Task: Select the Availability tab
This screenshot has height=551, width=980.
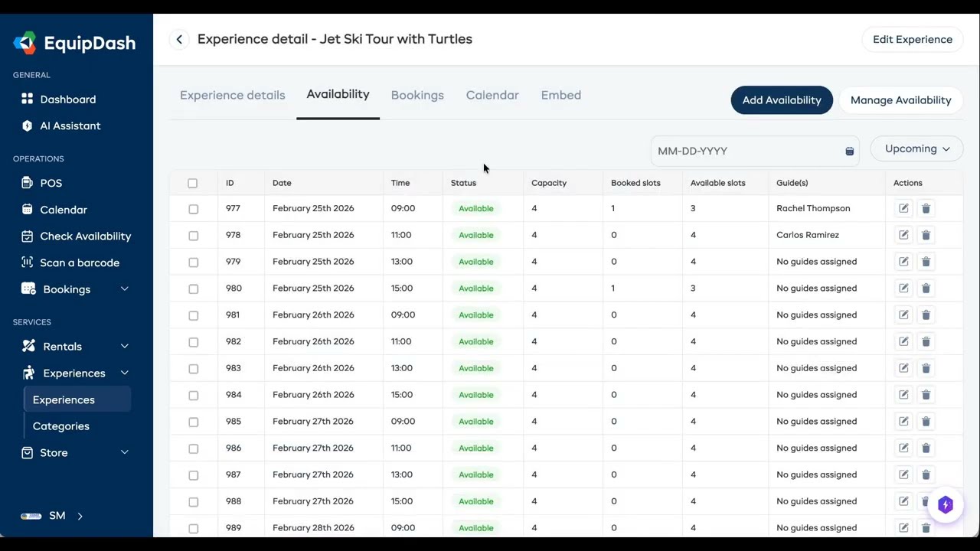Action: tap(338, 95)
